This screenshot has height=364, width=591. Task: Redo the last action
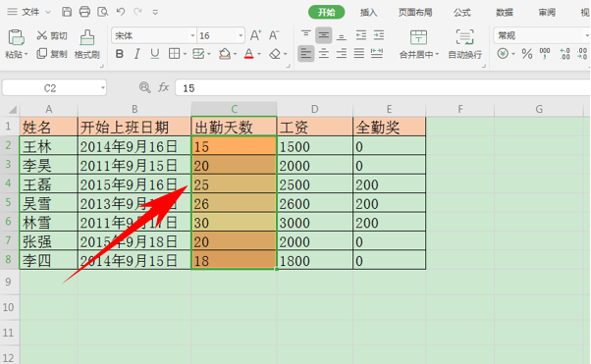point(137,12)
